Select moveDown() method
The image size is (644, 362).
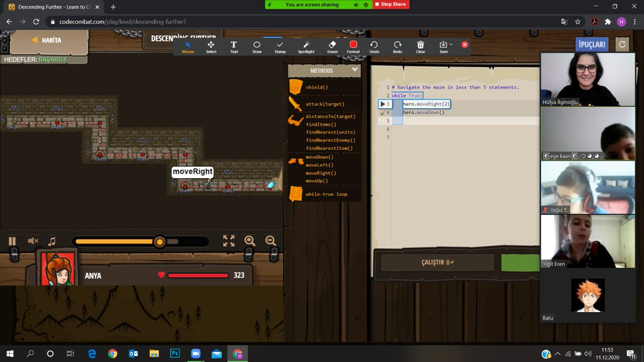pyautogui.click(x=319, y=157)
